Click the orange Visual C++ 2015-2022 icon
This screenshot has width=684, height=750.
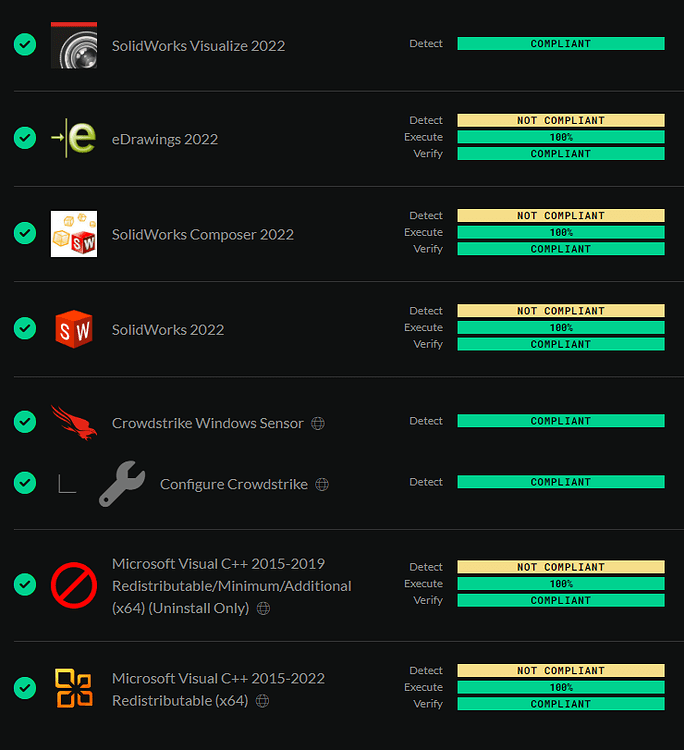pos(74,688)
